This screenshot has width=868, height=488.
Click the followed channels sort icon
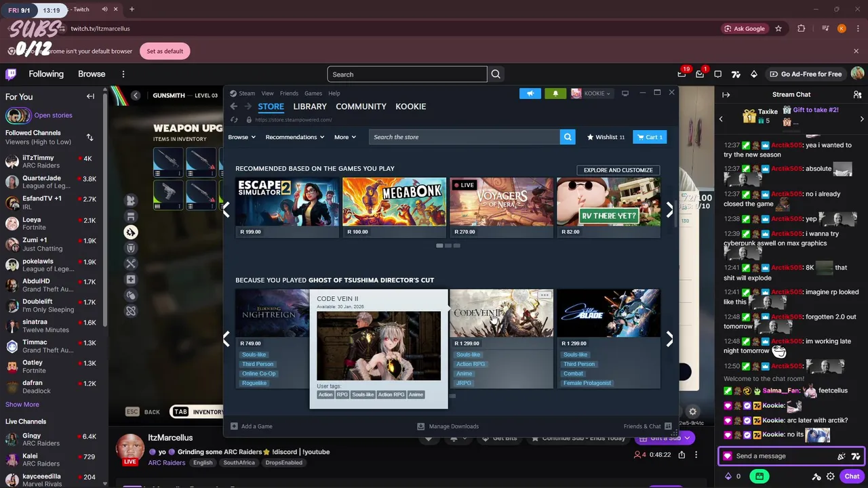pyautogui.click(x=90, y=138)
